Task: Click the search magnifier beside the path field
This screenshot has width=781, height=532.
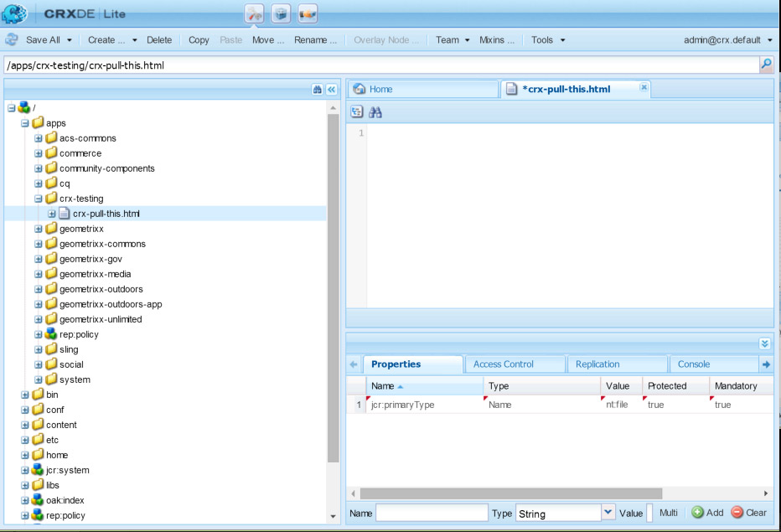Action: (766, 65)
